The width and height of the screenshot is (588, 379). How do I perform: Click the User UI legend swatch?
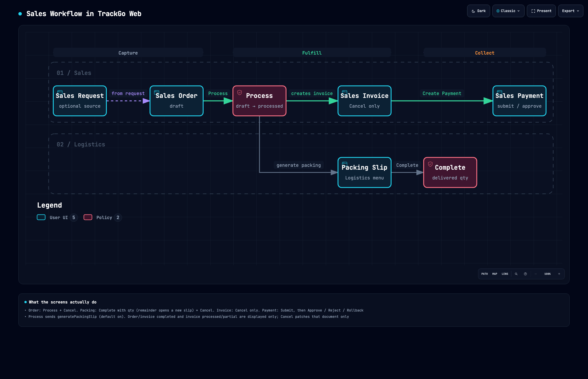click(41, 217)
